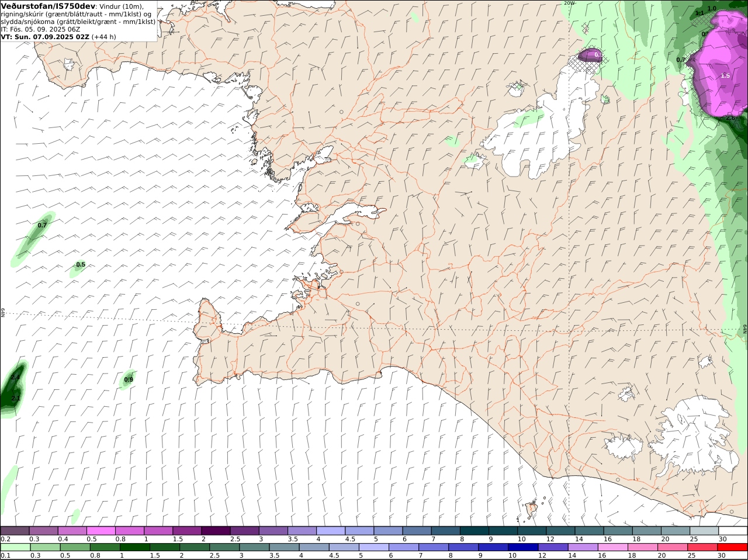This screenshot has width=748, height=560.
Task: Click the '64N' latitude label on right edge
Action: pos(745,329)
